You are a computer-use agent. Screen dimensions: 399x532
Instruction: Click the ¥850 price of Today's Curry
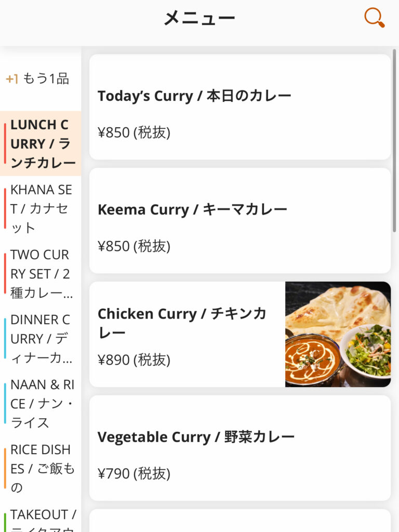click(134, 132)
